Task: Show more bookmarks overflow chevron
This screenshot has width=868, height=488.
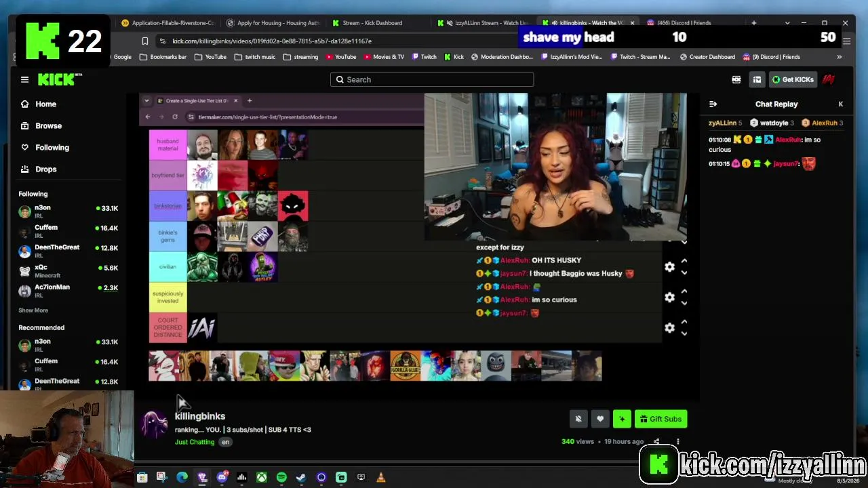Action: [x=839, y=57]
